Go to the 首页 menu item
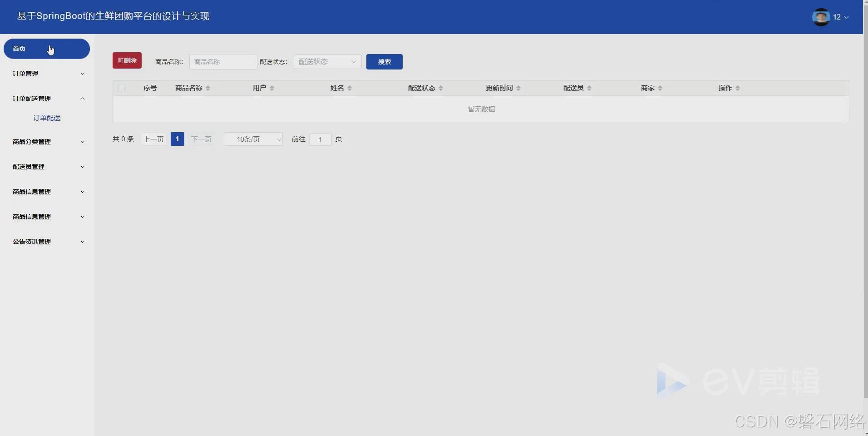Screen dimensions: 868x436 (47, 49)
